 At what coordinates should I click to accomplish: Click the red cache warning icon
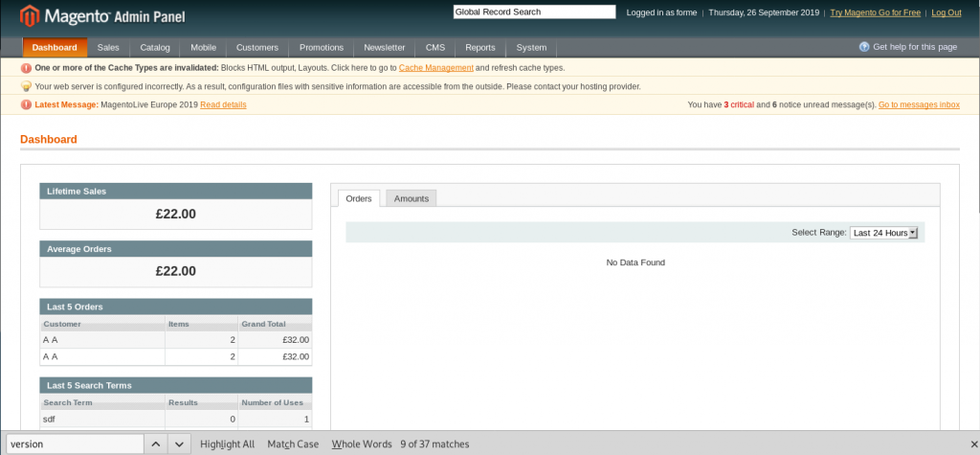tap(26, 68)
